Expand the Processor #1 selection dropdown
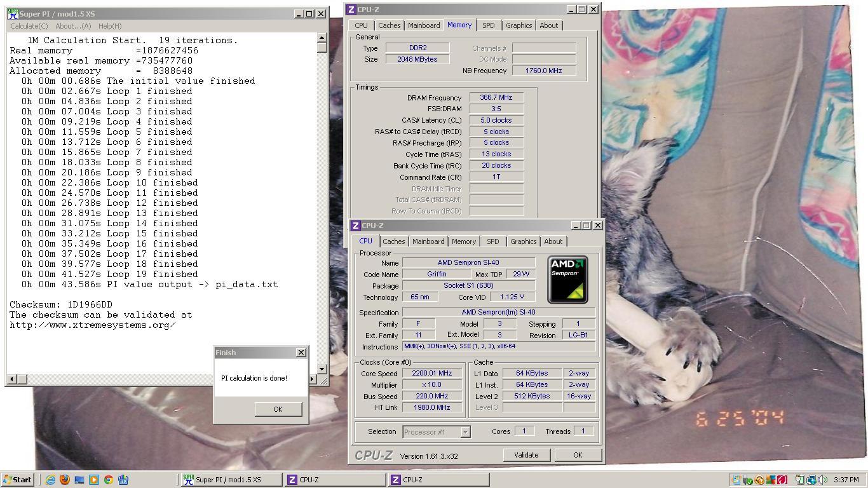The width and height of the screenshot is (868, 488). 465,432
